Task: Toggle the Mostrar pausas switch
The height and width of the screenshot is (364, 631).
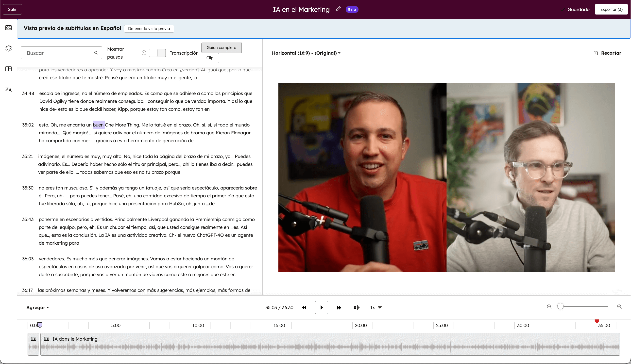Action: 157,53
